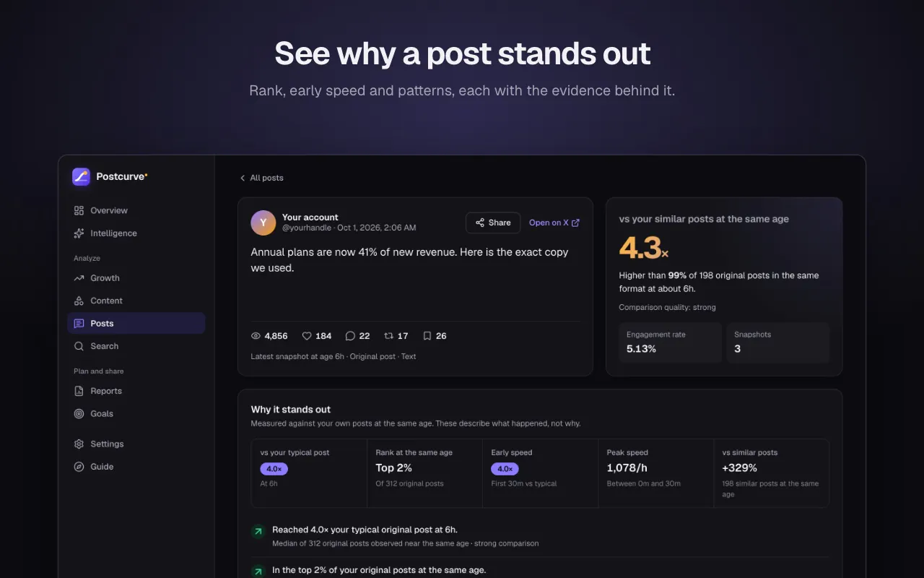Click the Overview grid icon
Viewport: 924px width, 578px height.
(79, 210)
